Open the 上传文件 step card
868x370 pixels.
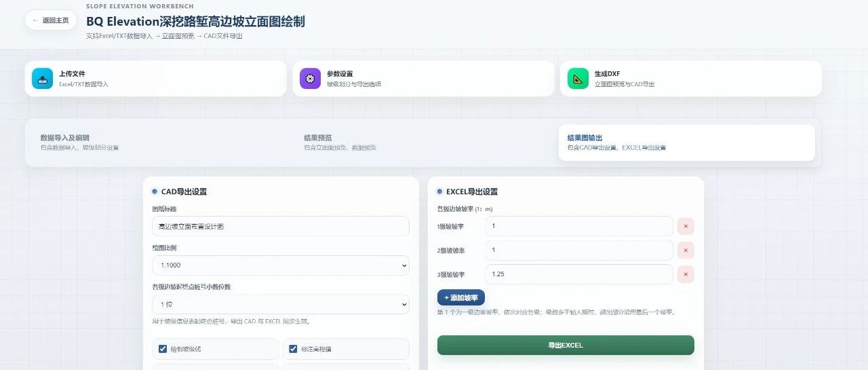(155, 78)
